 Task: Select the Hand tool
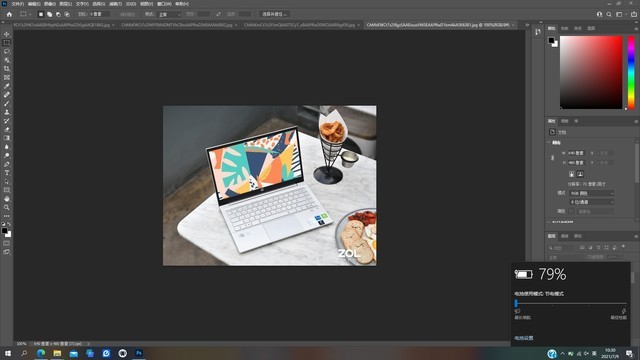click(7, 199)
